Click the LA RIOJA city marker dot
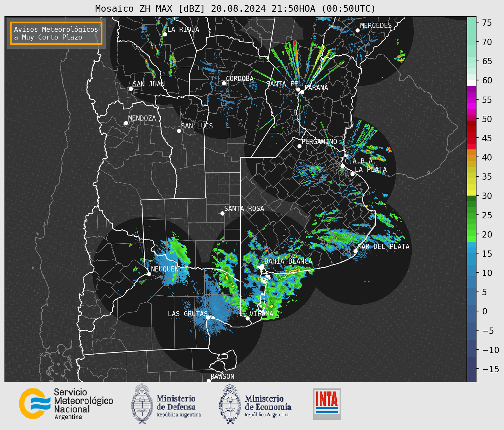This screenshot has width=504, height=430. (165, 34)
